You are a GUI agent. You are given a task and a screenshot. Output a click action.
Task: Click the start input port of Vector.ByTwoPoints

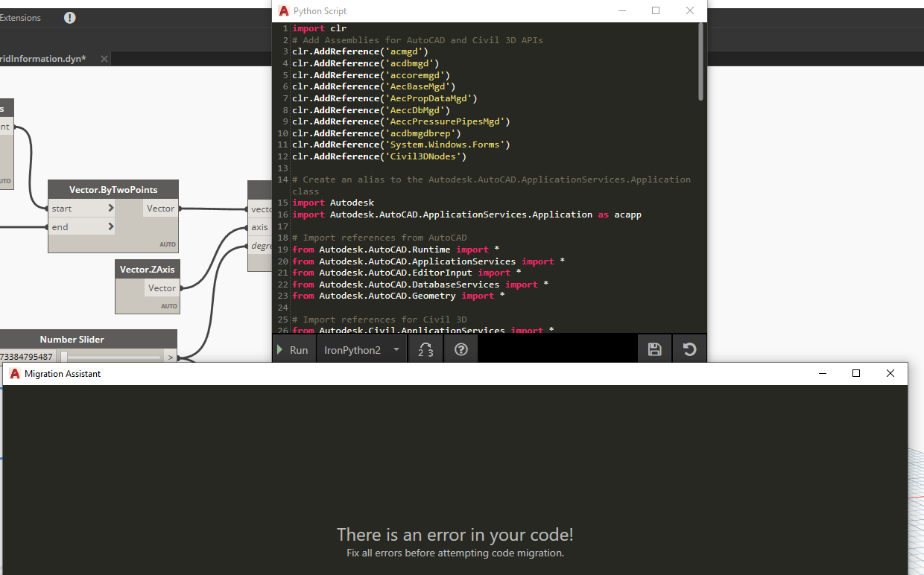pyautogui.click(x=82, y=209)
